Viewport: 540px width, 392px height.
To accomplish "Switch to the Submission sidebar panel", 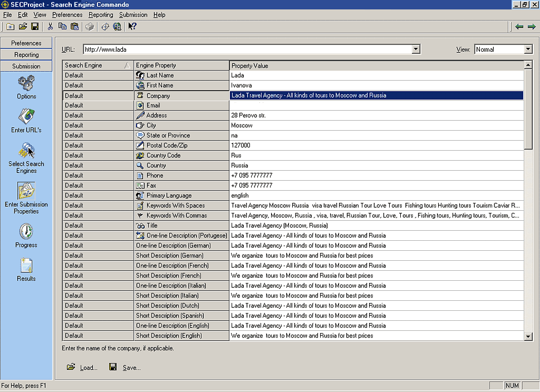I will [26, 66].
